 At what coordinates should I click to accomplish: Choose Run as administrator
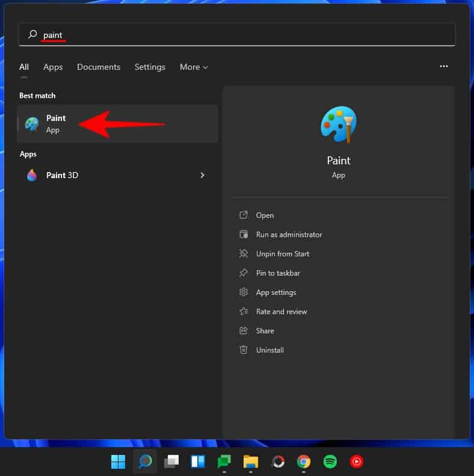tap(289, 235)
